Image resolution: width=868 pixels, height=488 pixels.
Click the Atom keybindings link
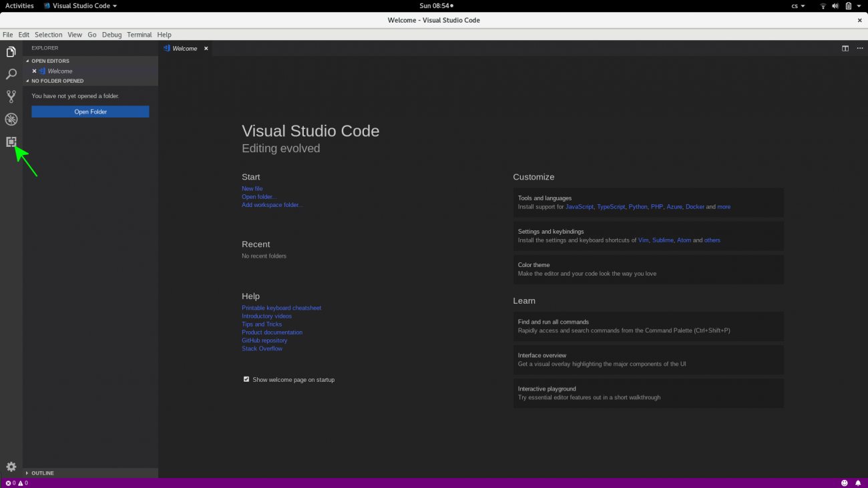pos(684,240)
